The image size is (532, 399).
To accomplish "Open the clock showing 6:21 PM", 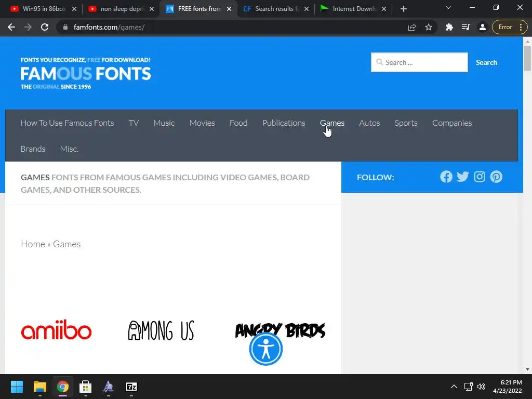I will (508, 387).
